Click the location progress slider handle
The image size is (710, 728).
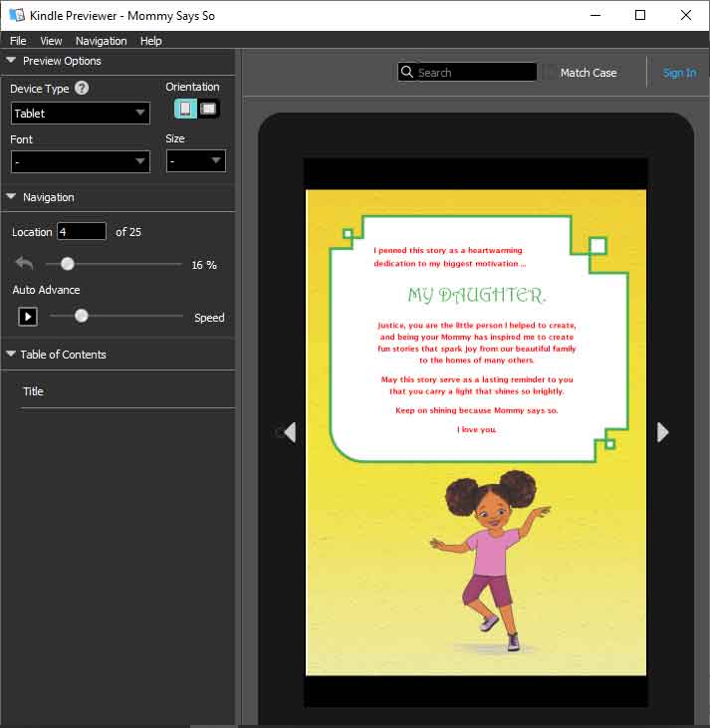tap(68, 264)
